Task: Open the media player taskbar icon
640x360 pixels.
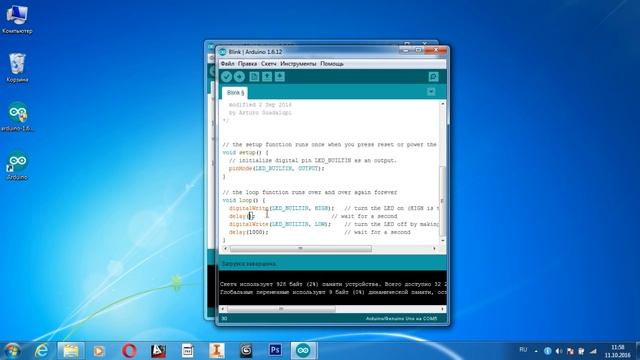Action: coord(99,351)
